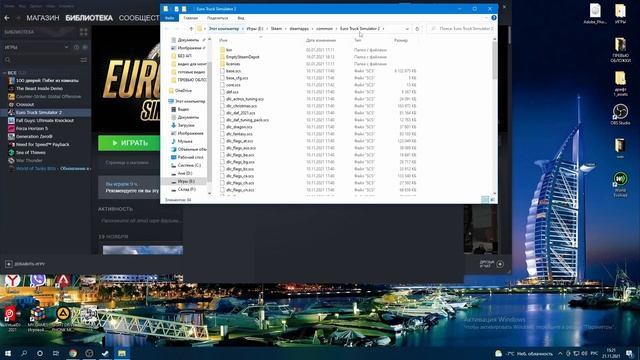Open the ИГРЫ filter dropdown in Steam
Viewport: 640px width, 360px height.
point(36,47)
